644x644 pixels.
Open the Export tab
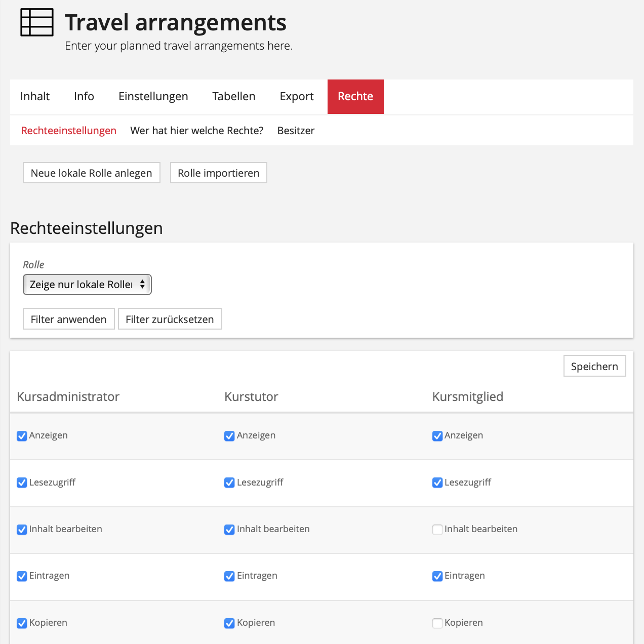point(297,97)
